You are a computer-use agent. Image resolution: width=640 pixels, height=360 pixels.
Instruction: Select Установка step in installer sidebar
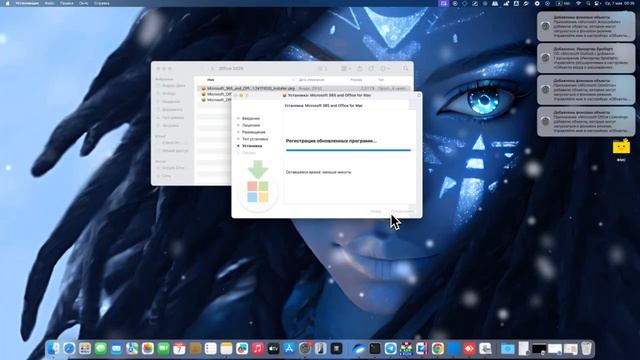tap(252, 146)
